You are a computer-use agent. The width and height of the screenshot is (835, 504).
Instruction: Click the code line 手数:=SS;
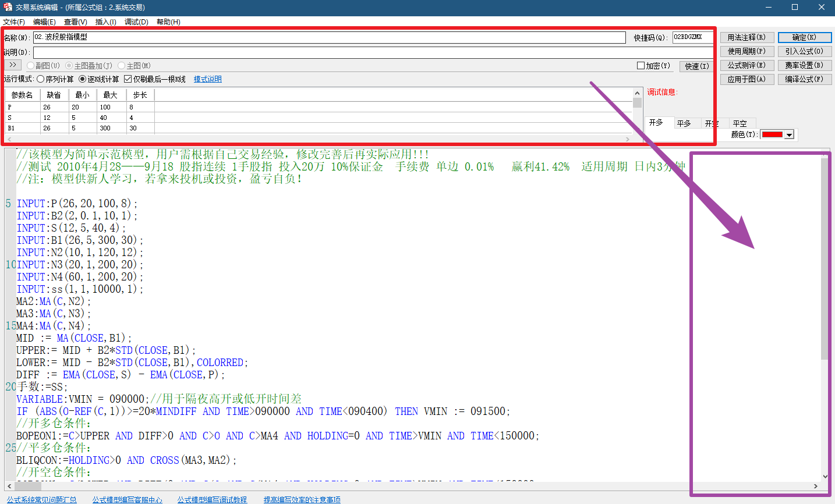click(42, 387)
